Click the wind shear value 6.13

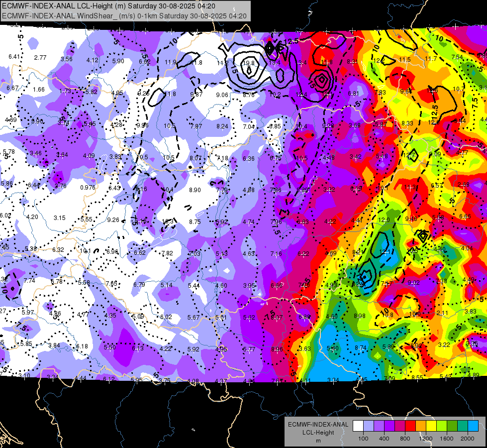(x=138, y=348)
